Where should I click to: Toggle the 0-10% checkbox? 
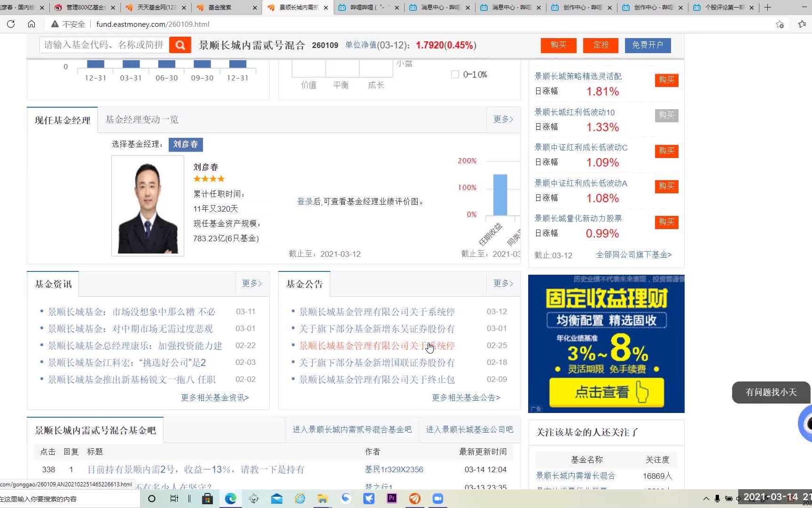[455, 74]
